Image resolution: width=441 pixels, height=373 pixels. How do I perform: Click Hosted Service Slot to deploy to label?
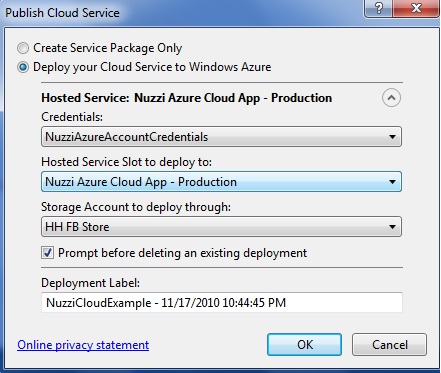127,162
